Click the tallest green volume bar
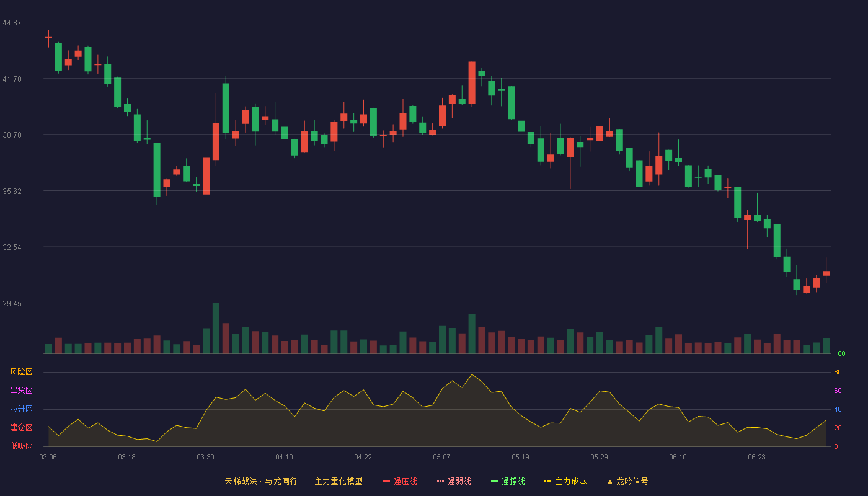Viewport: 868px width, 496px height. pyautogui.click(x=216, y=328)
